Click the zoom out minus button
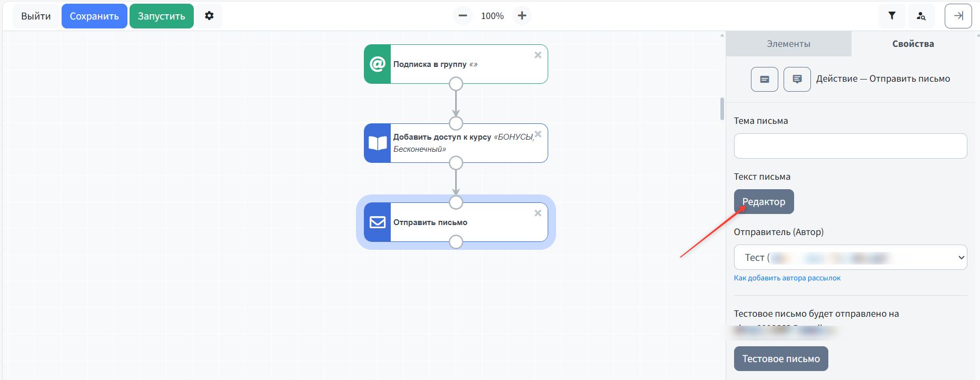Screen dimensions: 980x380 (x=462, y=16)
